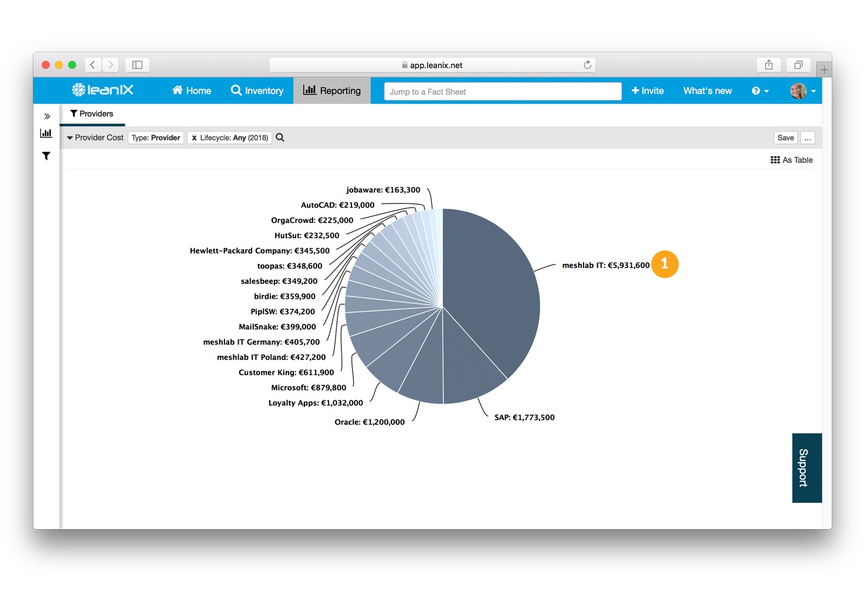Click the AutoCAD: €219,000 label

[x=337, y=205]
